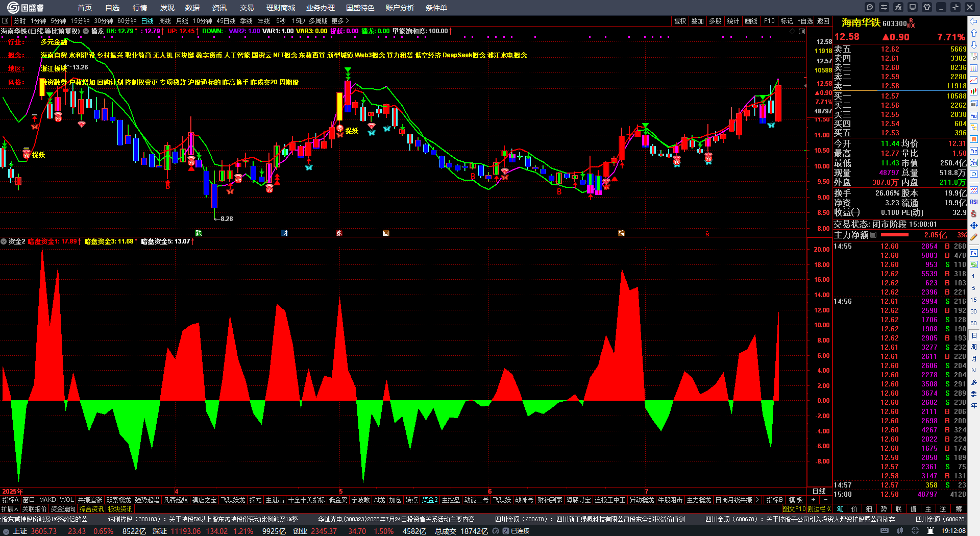Expand the 更多 periods chevron
This screenshot has width=980, height=536.
(340, 21)
